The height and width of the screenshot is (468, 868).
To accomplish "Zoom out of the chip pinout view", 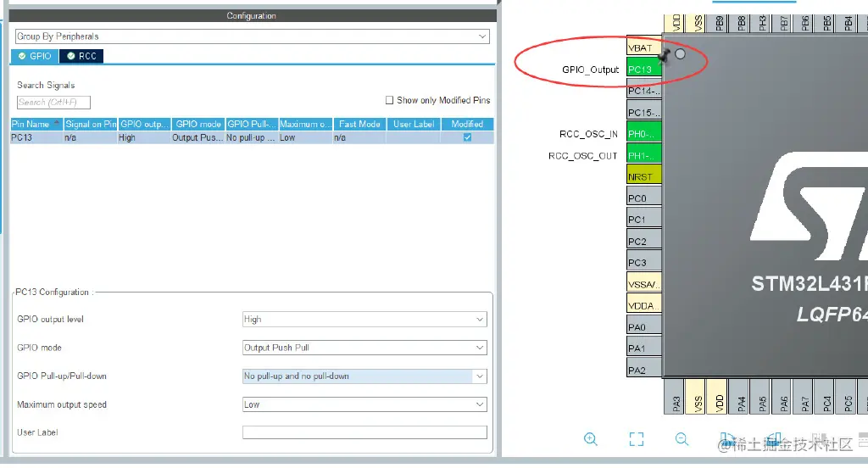I will point(682,439).
